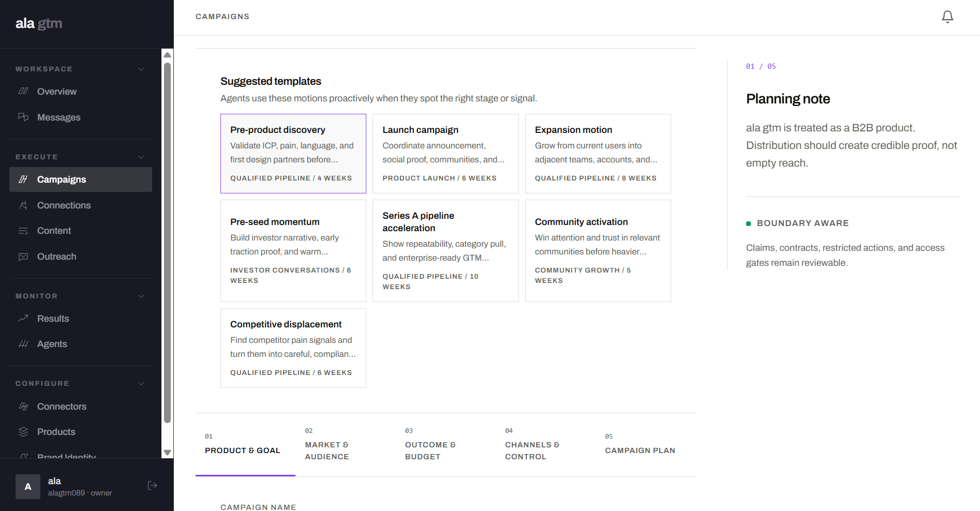Open Connectors in the sidebar
980x511 pixels.
(x=81, y=407)
